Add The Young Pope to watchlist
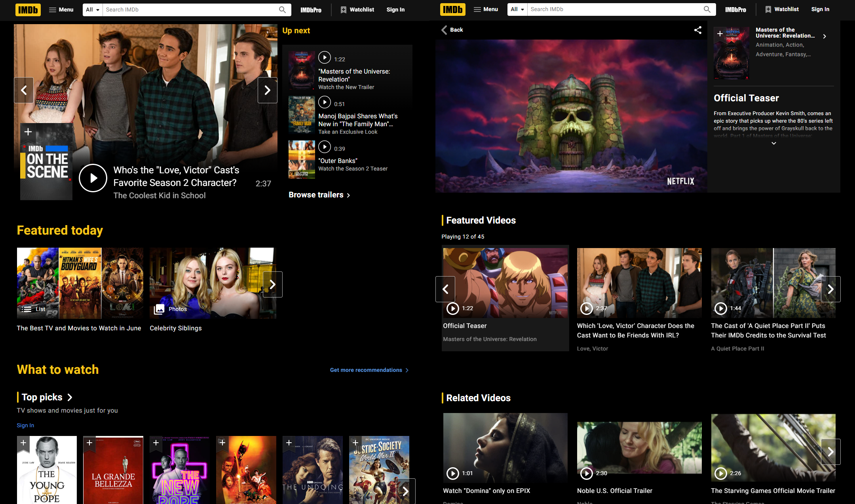This screenshot has height=504, width=855. pos(23,443)
